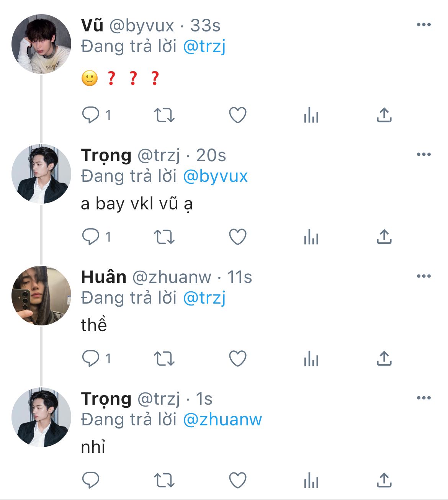
Task: Share the 'a bay vkl vũ ạ' tweet
Action: coord(384,237)
